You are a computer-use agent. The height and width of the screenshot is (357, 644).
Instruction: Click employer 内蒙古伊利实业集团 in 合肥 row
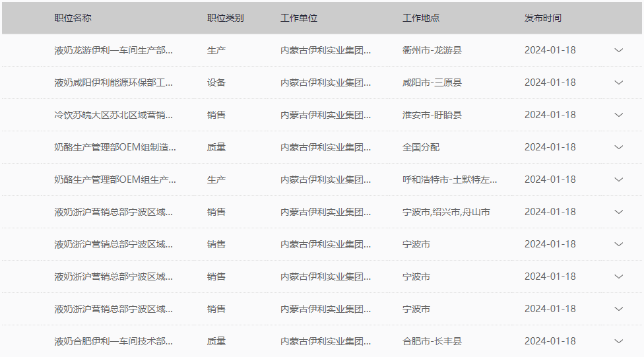[325, 341]
